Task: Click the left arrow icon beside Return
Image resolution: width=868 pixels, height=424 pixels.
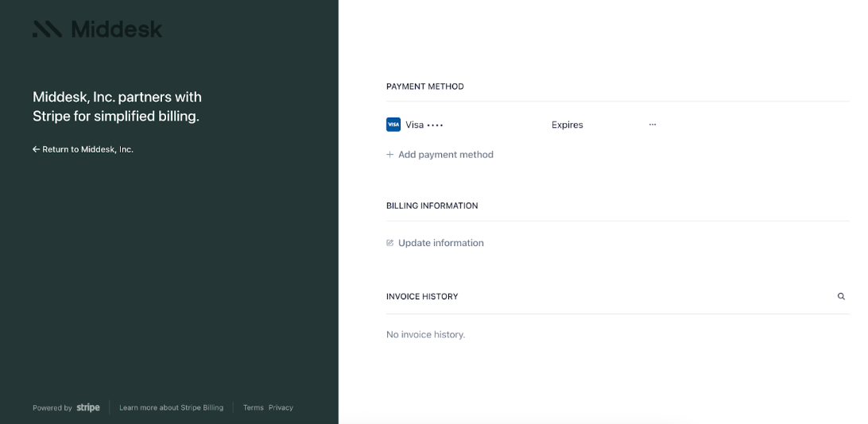Action: coord(36,149)
